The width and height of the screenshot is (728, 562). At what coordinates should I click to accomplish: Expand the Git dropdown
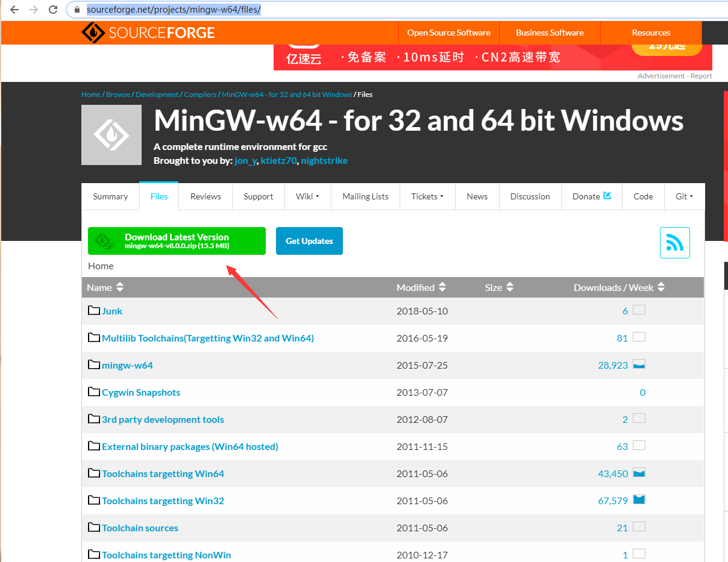coord(685,196)
